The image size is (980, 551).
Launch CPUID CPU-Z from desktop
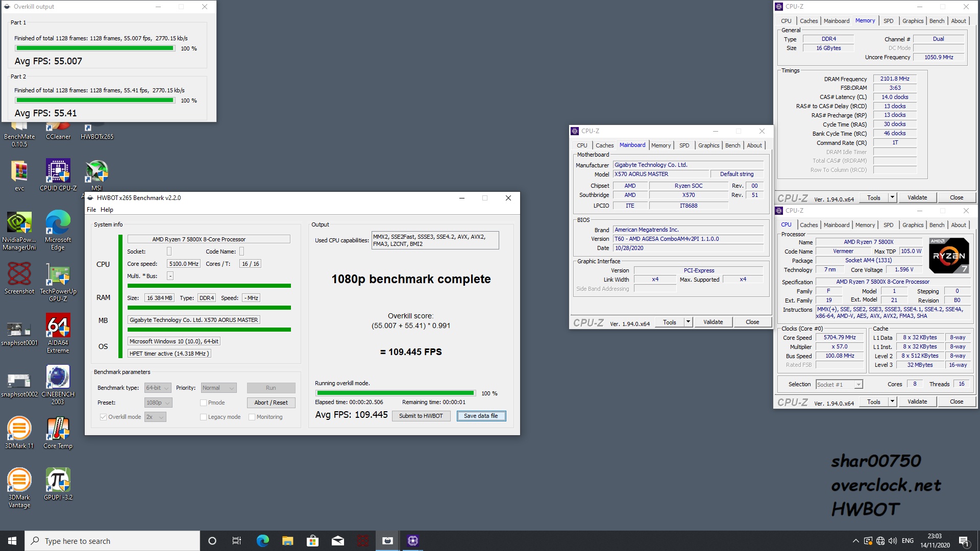pyautogui.click(x=58, y=175)
